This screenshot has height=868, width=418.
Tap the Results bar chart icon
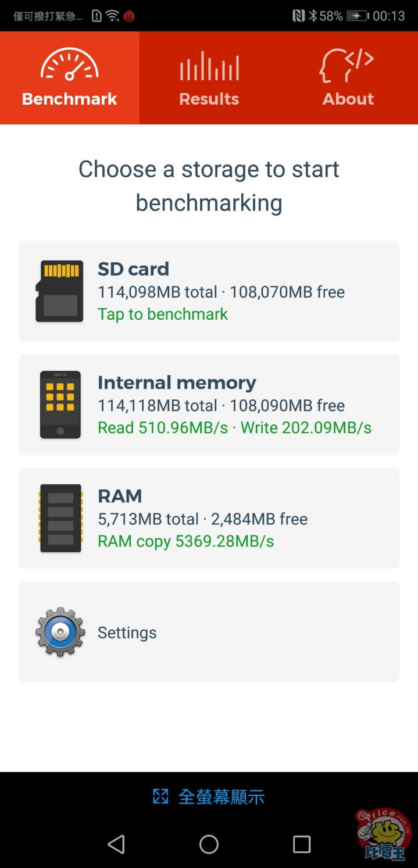coord(209,66)
